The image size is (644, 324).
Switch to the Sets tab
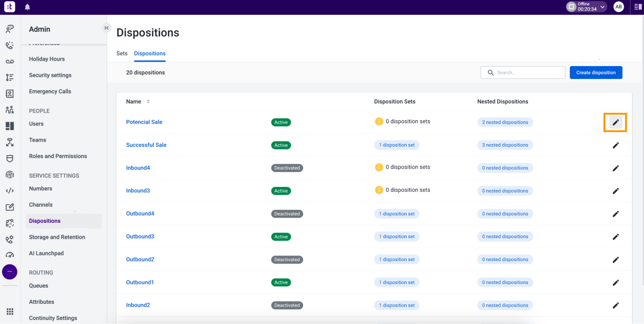[x=122, y=54]
